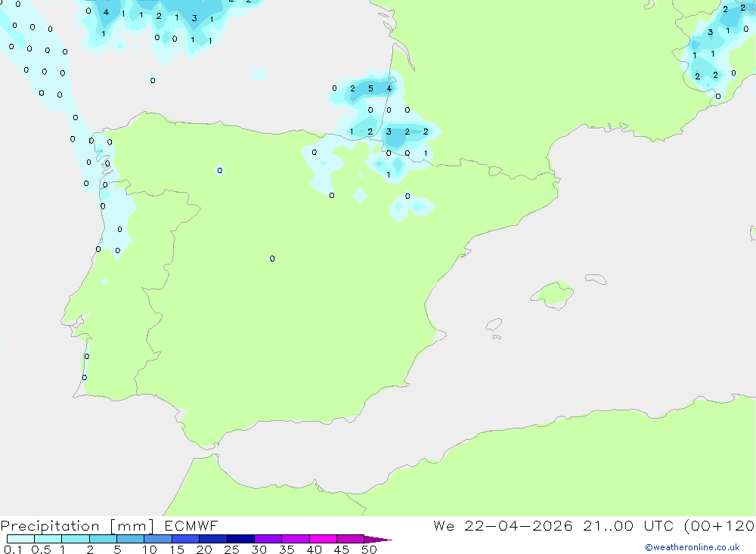
Task: Click the lightest cyan 0.1–0.5 legend swatch
Action: pyautogui.click(x=20, y=539)
